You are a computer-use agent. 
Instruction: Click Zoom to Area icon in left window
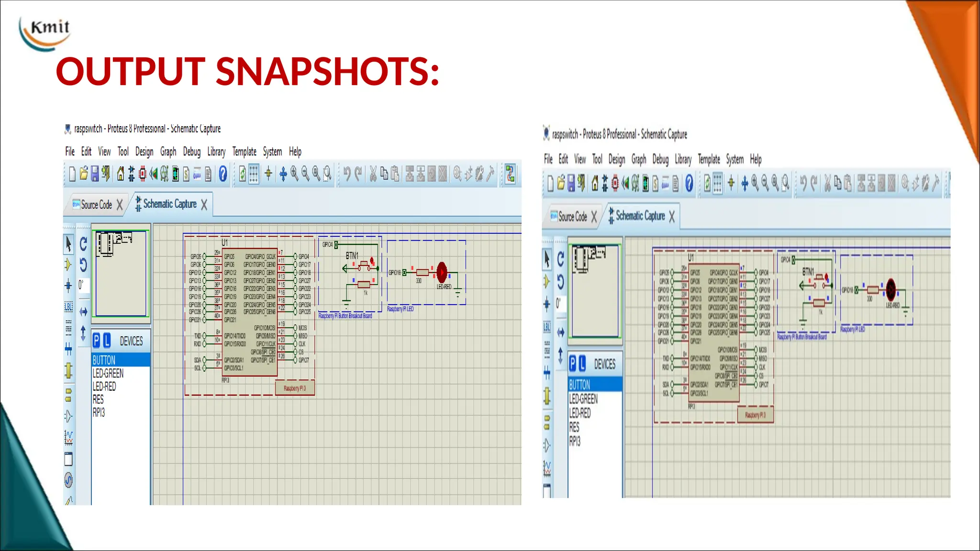pyautogui.click(x=327, y=174)
